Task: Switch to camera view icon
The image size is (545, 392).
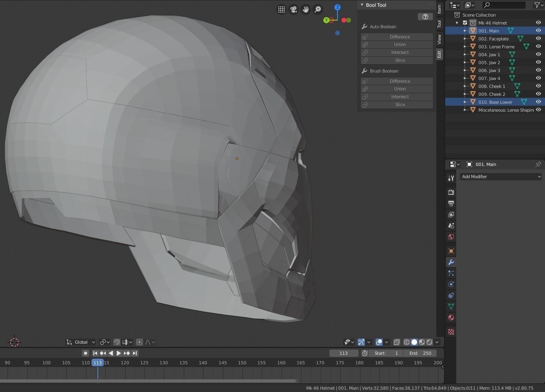Action: (x=293, y=10)
